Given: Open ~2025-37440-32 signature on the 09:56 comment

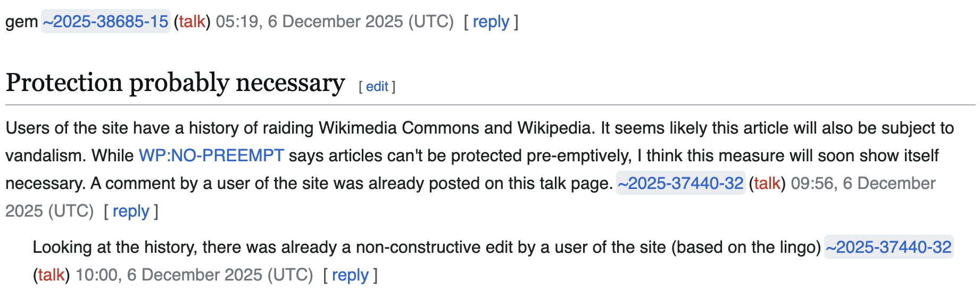Looking at the screenshot, I should [680, 184].
